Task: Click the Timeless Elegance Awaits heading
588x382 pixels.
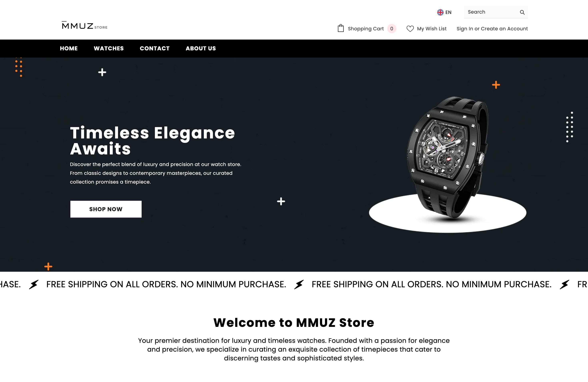Action: [x=152, y=141]
